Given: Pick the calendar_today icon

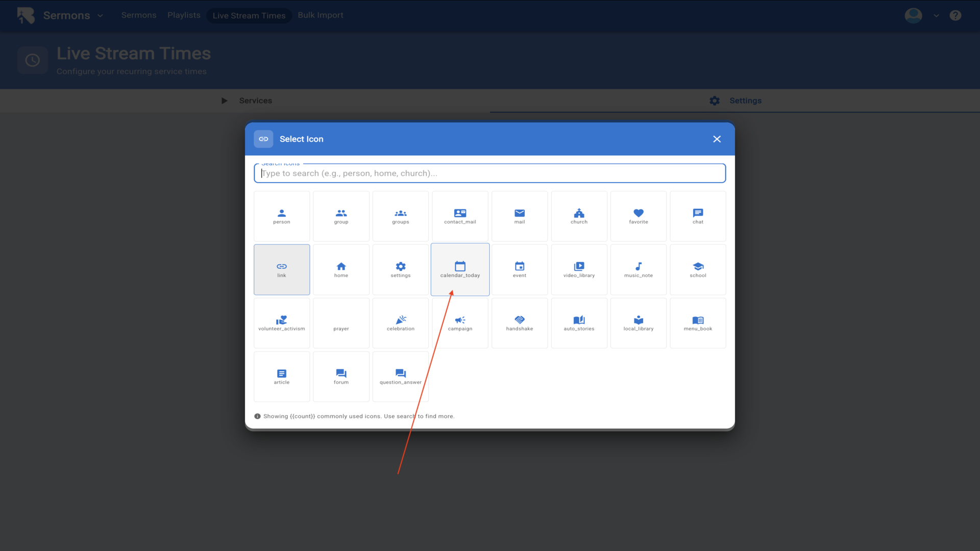Looking at the screenshot, I should (460, 269).
